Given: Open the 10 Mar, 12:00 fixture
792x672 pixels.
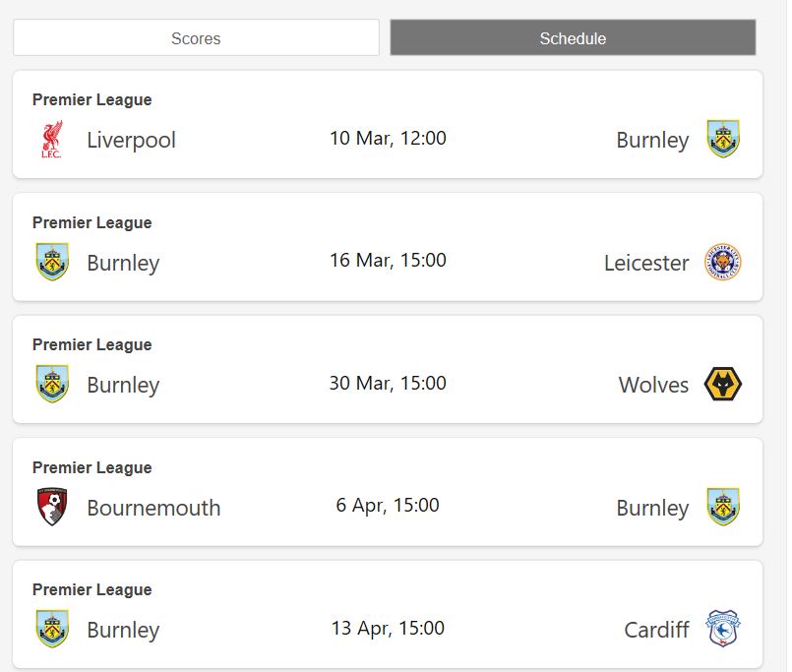Looking at the screenshot, I should pos(388,139).
